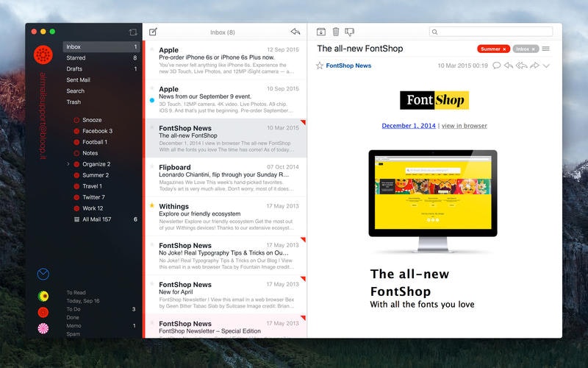This screenshot has height=368, width=588.
Task: Forward the message with the forward arrow
Action: coord(534,66)
